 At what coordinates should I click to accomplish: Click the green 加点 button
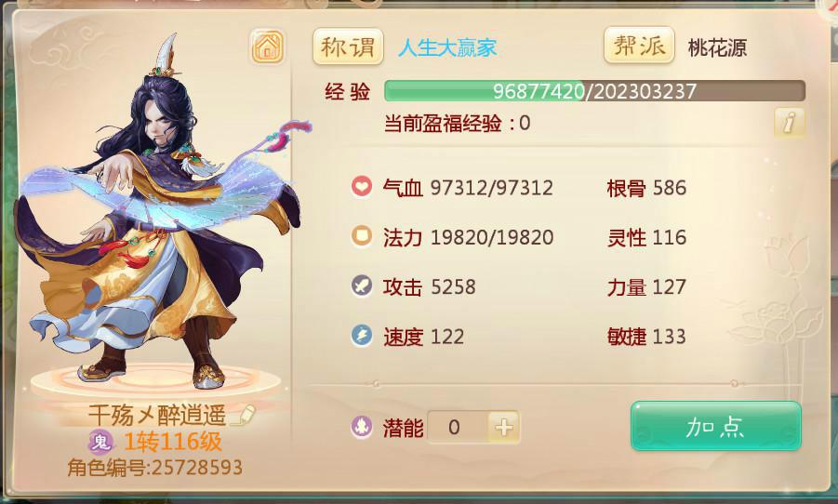(715, 426)
